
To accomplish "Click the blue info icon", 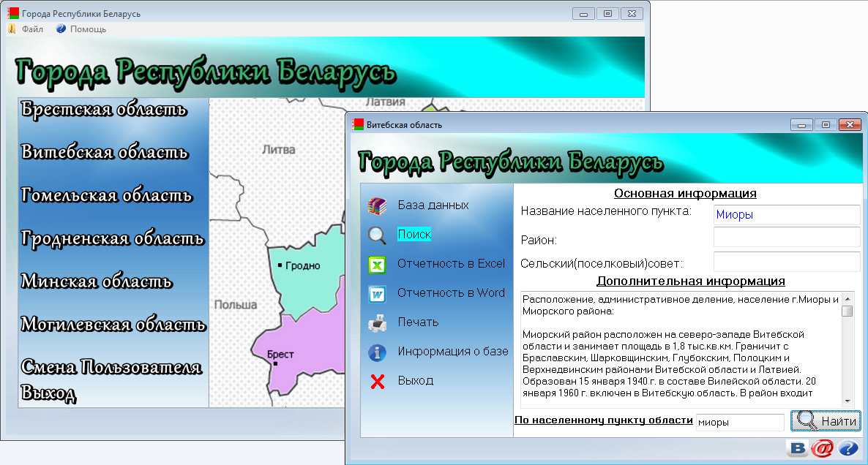I will pos(377,352).
